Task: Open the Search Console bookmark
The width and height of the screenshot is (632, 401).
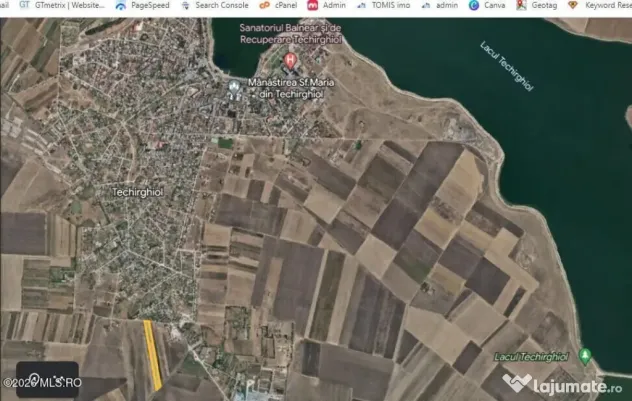Action: tap(214, 5)
